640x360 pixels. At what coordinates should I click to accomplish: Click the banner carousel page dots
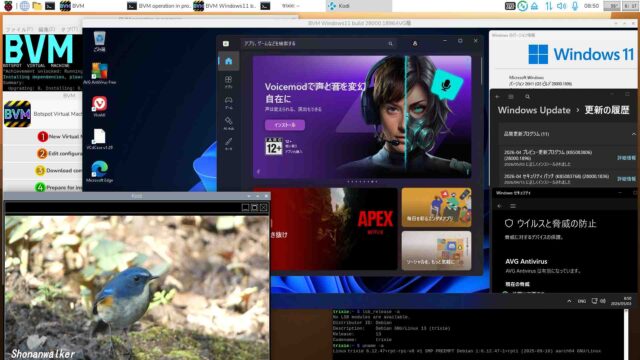(362, 182)
